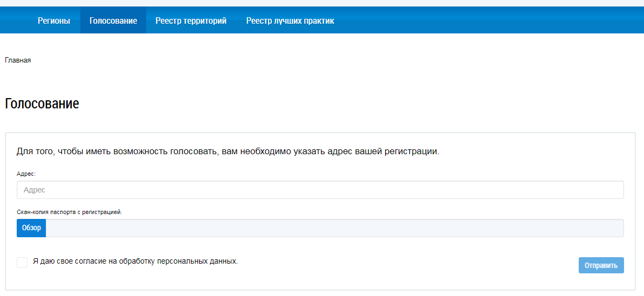This screenshot has width=644, height=296.
Task: Open the Регионы navigation item
Action: click(x=53, y=21)
